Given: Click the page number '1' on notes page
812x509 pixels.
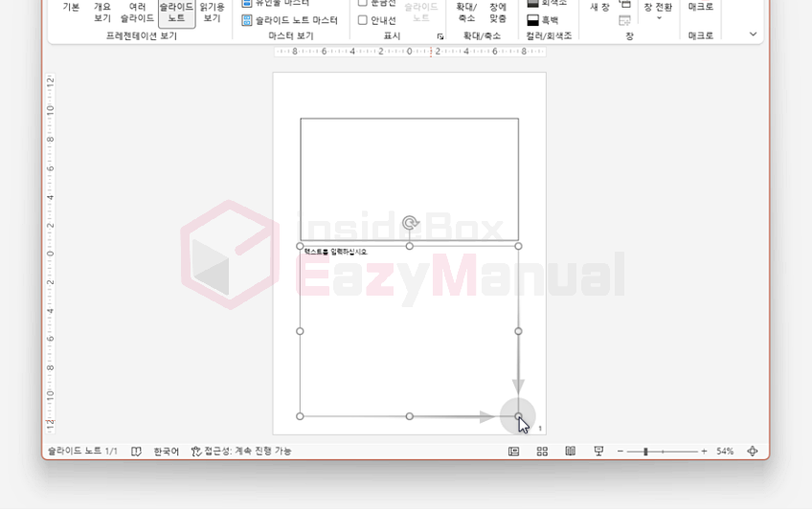Looking at the screenshot, I should (x=540, y=429).
